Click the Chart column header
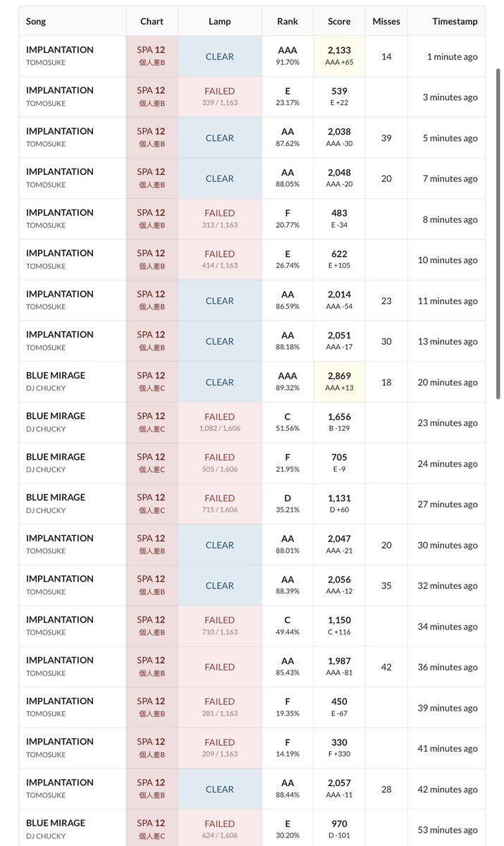The height and width of the screenshot is (846, 504). [x=152, y=21]
